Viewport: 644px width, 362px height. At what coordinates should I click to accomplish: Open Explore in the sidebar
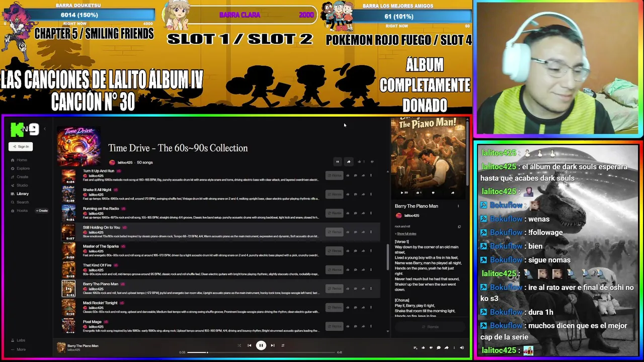(x=20, y=168)
